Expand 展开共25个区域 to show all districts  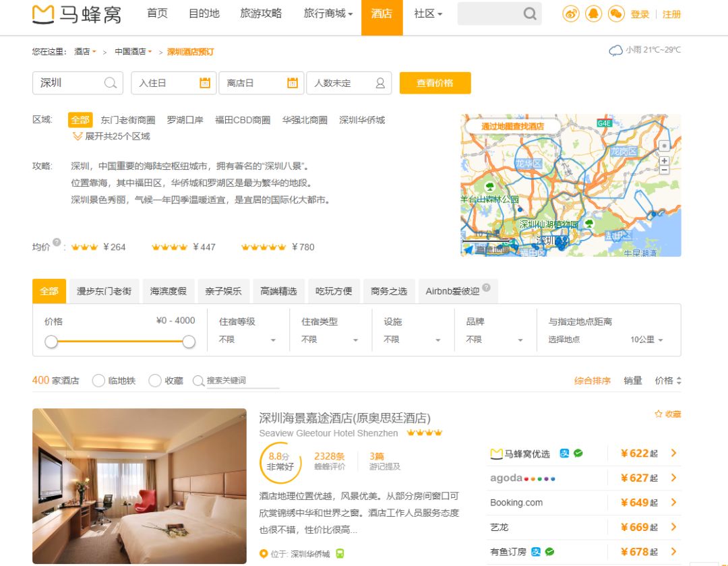(112, 137)
